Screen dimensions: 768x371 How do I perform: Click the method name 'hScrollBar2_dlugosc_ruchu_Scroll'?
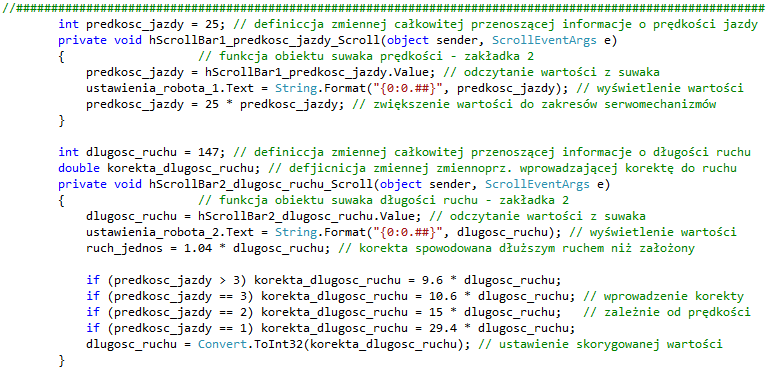pyautogui.click(x=261, y=184)
